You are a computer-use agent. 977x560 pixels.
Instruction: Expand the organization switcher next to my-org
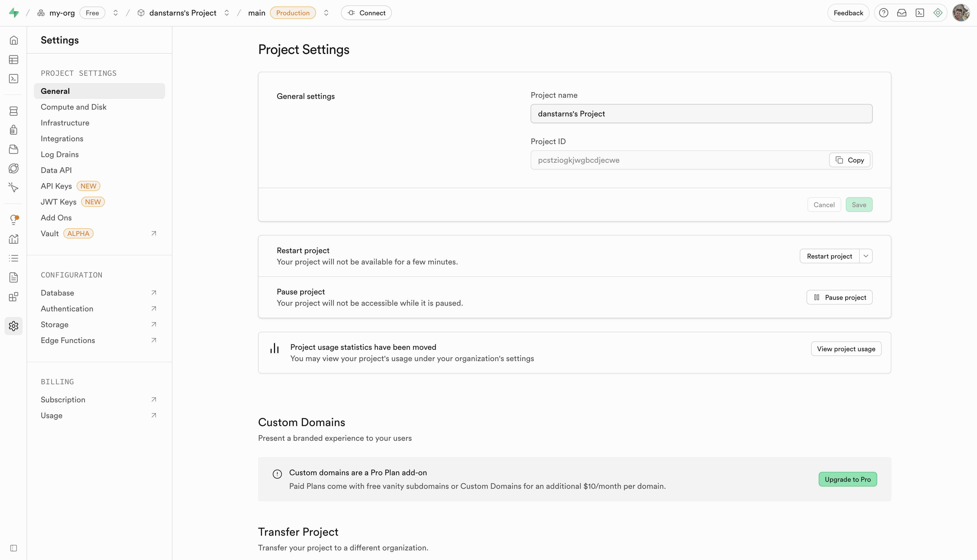pyautogui.click(x=115, y=13)
